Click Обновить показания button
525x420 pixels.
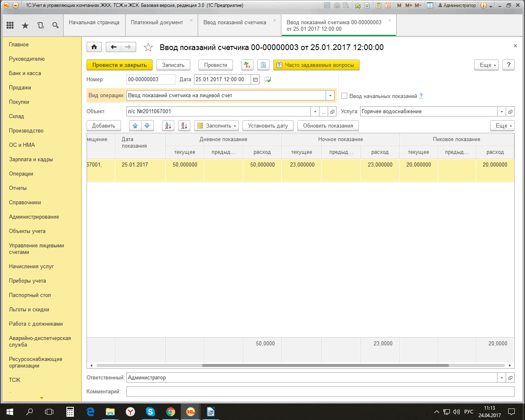click(328, 126)
